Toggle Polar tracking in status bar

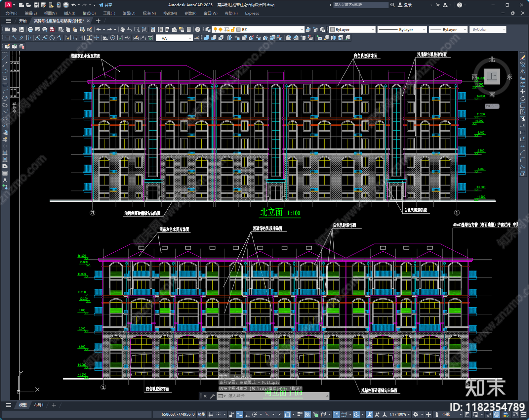[x=254, y=414]
